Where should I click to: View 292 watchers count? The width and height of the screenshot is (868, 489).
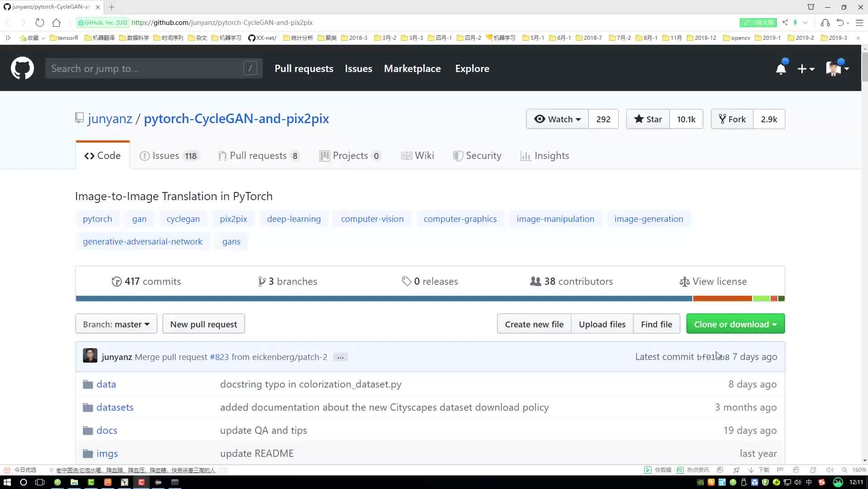coord(603,119)
